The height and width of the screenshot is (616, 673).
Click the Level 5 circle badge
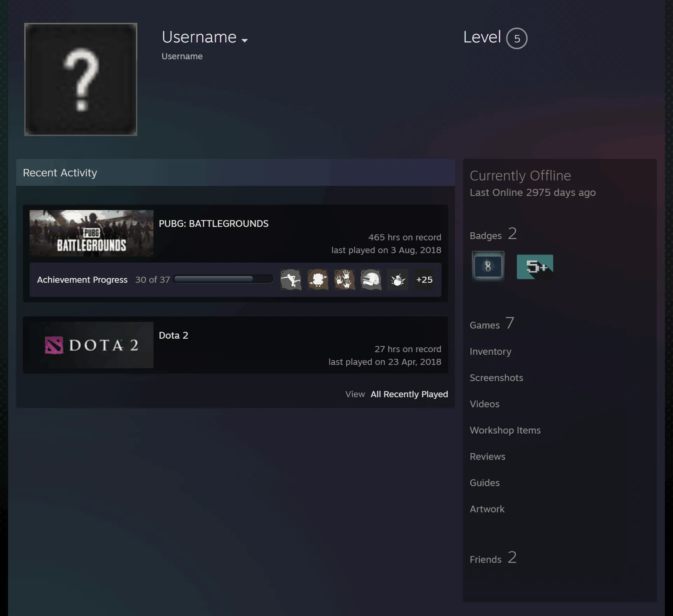(517, 38)
